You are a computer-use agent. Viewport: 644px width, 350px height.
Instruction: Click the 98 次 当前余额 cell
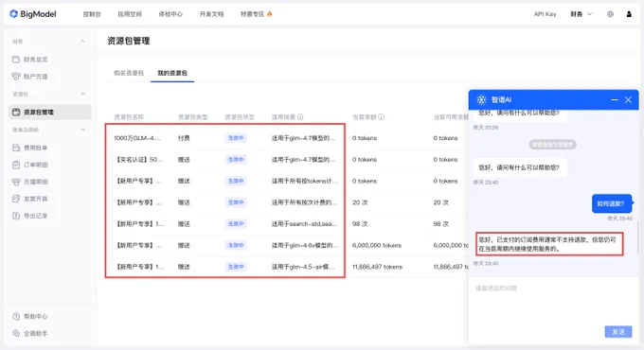pos(359,223)
